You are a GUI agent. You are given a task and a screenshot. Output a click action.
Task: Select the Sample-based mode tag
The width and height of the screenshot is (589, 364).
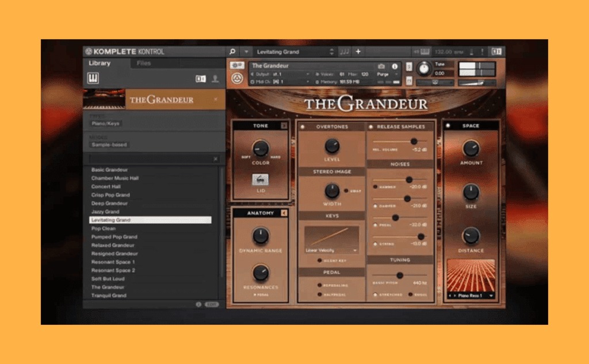109,145
